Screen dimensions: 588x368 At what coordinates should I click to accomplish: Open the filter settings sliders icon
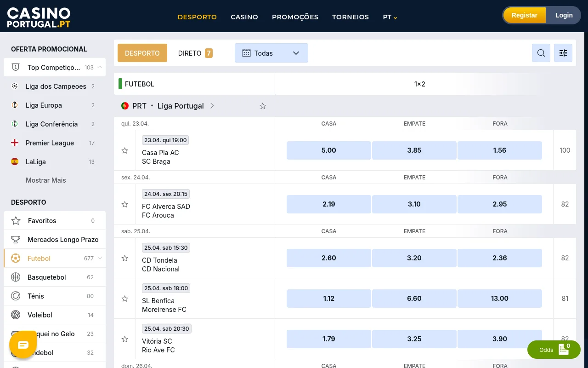coord(563,53)
